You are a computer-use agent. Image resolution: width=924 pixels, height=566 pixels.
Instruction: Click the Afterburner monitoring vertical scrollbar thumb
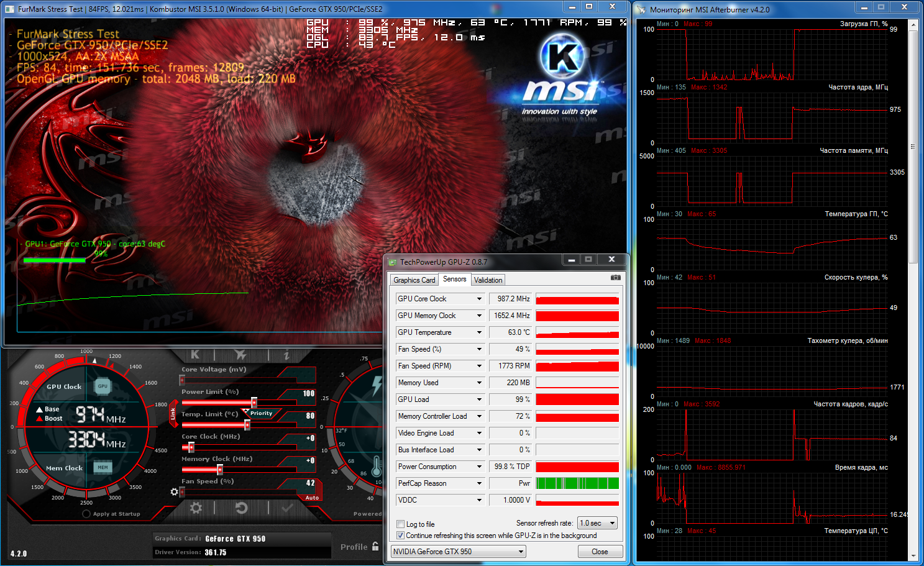click(913, 147)
